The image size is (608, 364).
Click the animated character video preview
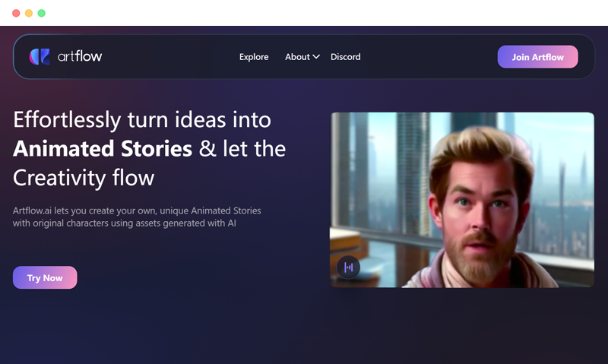click(462, 200)
